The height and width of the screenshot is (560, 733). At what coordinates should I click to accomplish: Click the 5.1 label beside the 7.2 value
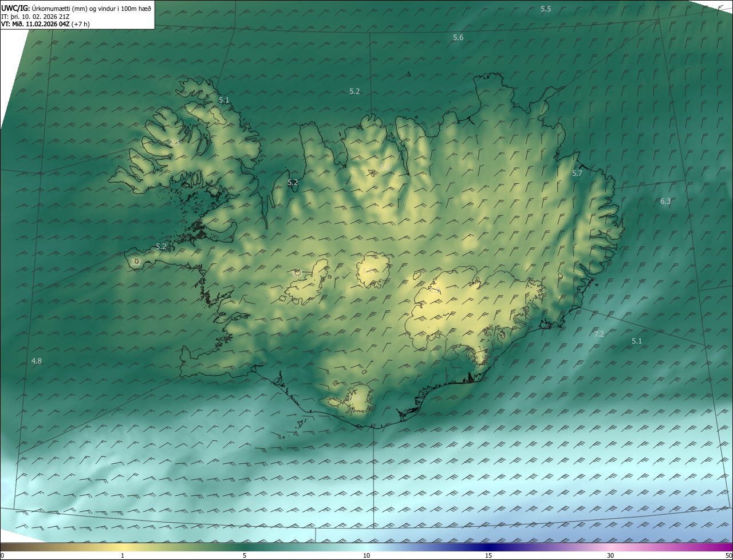(x=637, y=341)
